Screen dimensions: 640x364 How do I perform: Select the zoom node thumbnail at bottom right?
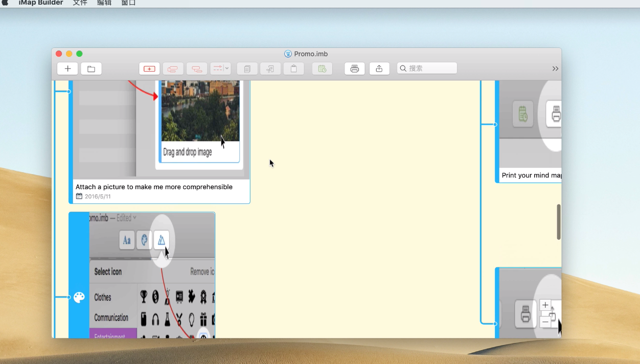click(530, 303)
